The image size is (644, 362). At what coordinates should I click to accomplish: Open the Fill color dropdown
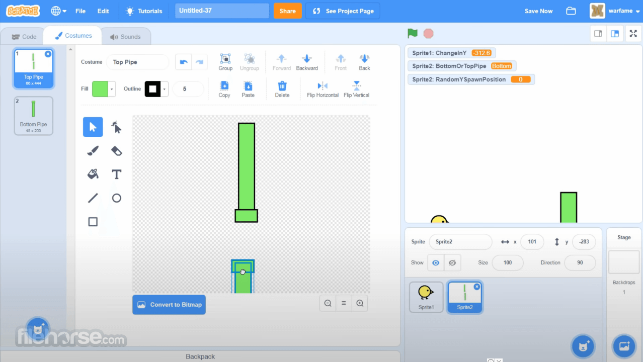pyautogui.click(x=112, y=89)
